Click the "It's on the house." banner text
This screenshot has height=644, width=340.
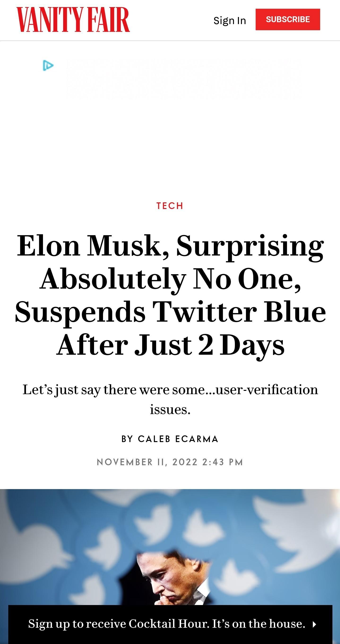258,624
